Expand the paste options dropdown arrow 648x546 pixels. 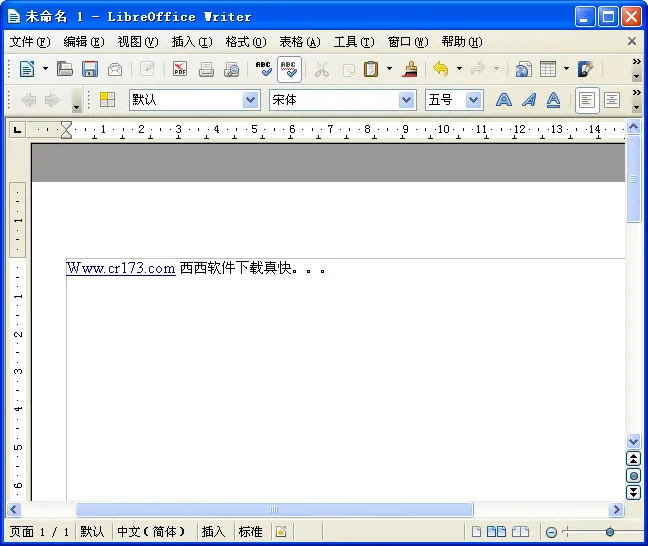pos(389,69)
